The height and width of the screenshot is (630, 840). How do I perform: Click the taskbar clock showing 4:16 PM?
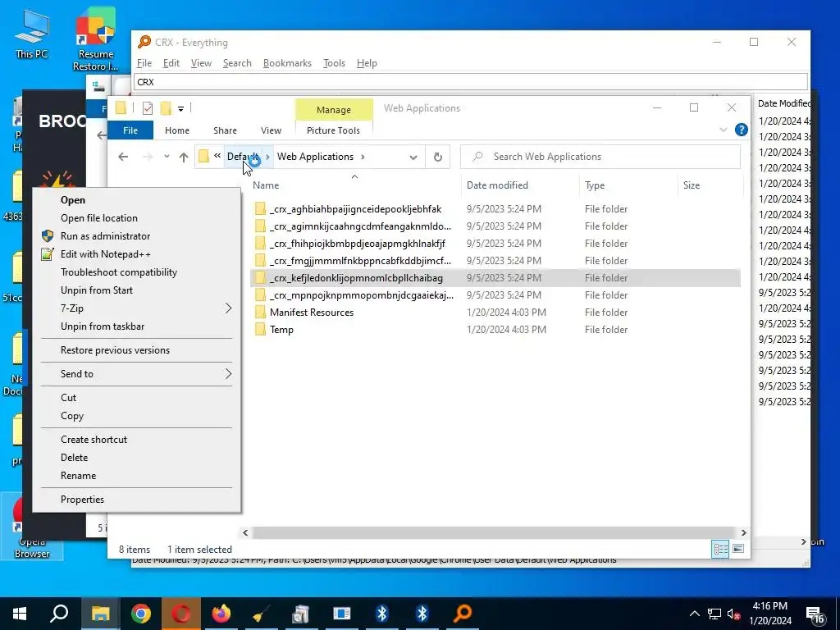click(x=769, y=614)
